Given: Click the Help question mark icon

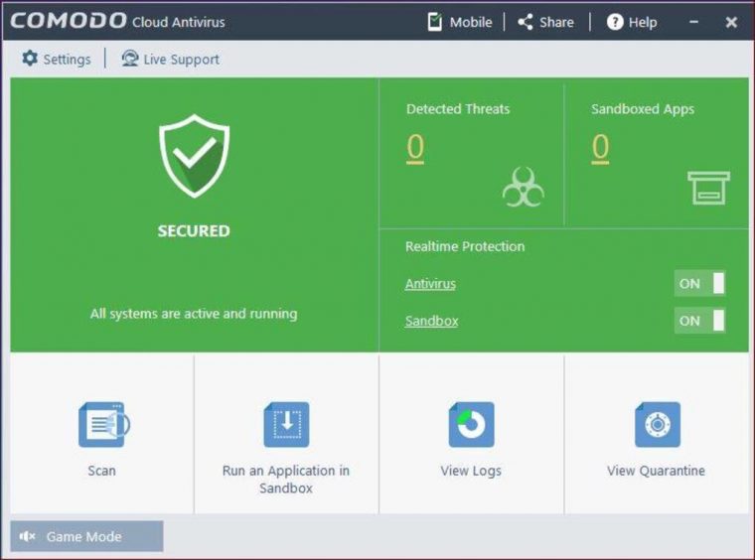Looking at the screenshot, I should click(x=615, y=22).
